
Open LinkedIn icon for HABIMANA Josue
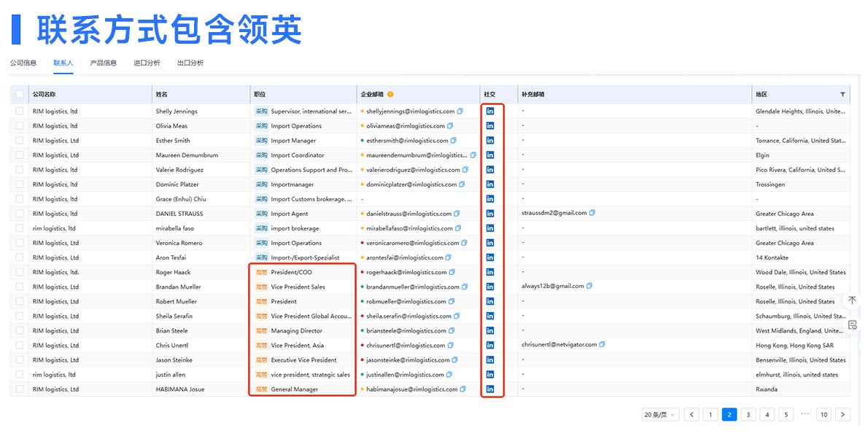[x=490, y=389]
